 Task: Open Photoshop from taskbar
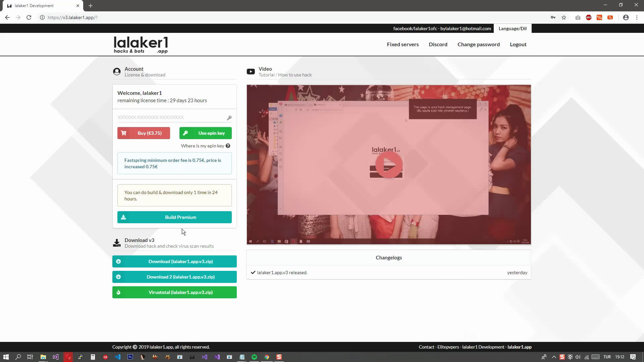130,357
